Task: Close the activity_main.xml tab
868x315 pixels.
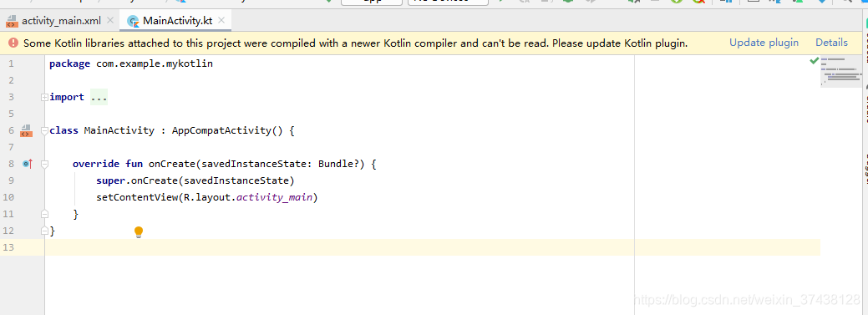Action: click(110, 21)
